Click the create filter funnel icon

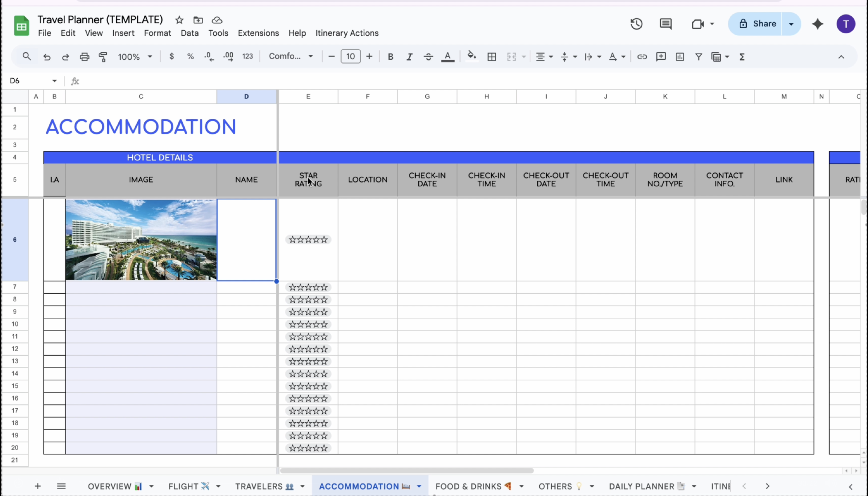pyautogui.click(x=698, y=57)
